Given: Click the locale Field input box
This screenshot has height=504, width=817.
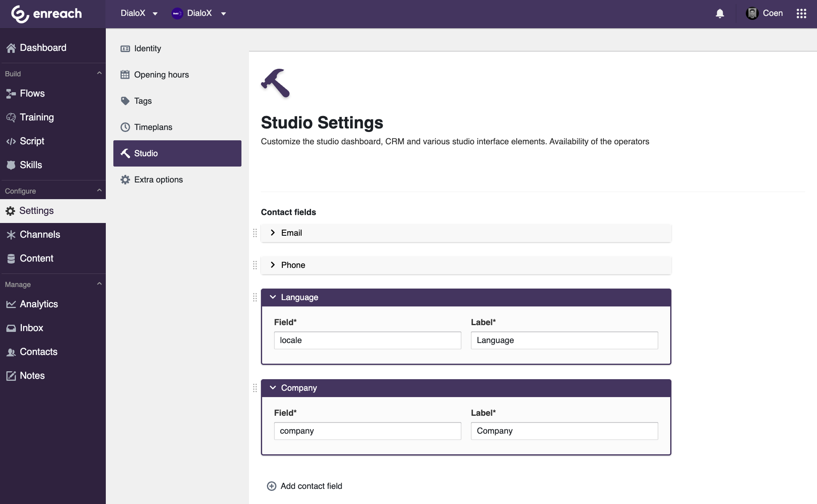Looking at the screenshot, I should click(367, 340).
